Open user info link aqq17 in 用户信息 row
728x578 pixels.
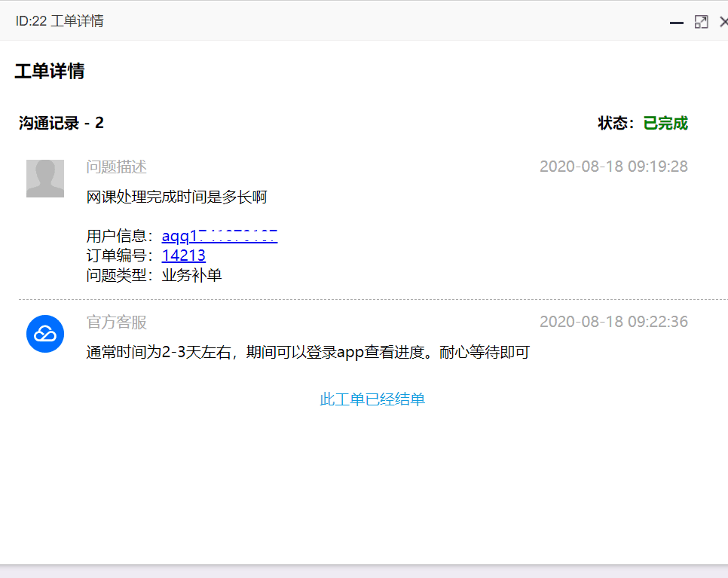tap(219, 235)
